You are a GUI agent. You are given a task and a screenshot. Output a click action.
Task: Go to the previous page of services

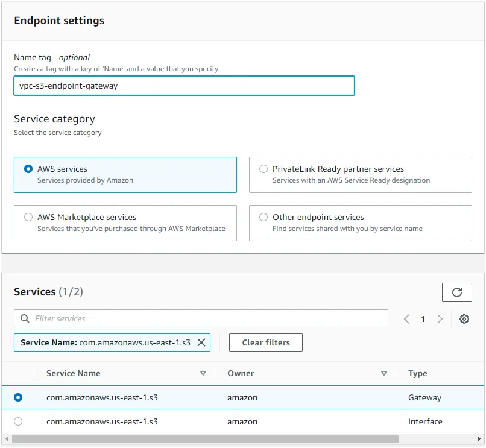click(407, 318)
